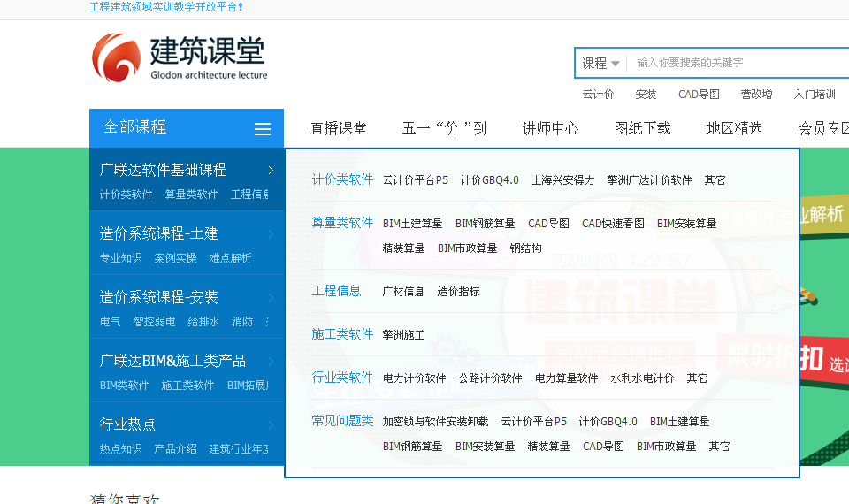The image size is (849, 504).
Task: Select 水利水电计价 course link
Action: (642, 378)
